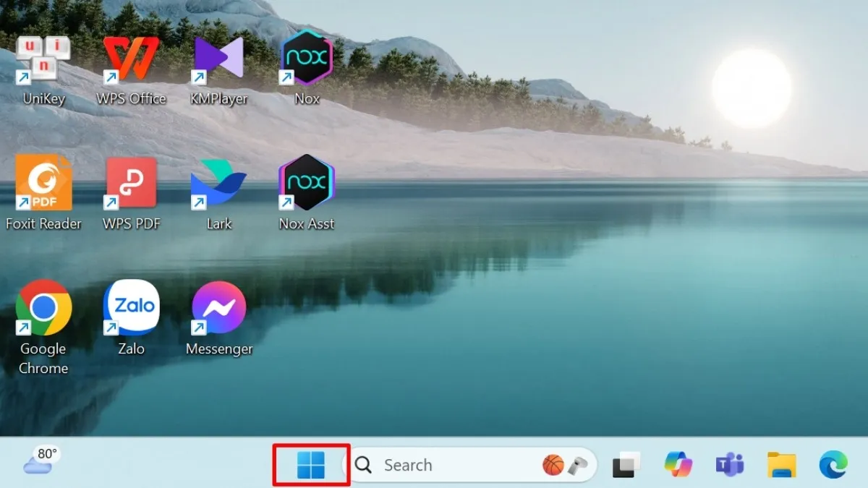Select the Nox Asst desktop icon

pos(306,184)
